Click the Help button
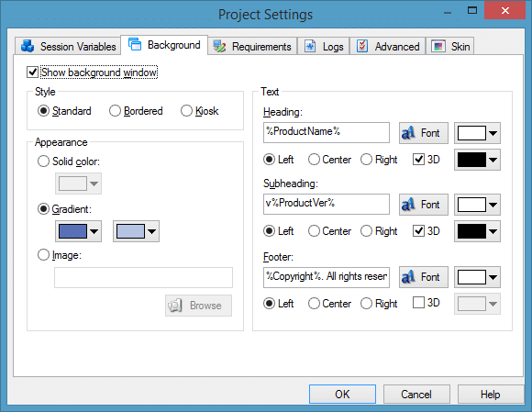This screenshot has height=412, width=532. [490, 394]
